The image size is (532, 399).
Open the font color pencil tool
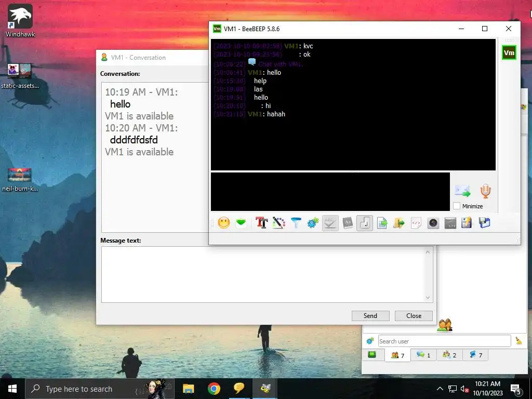pos(279,223)
